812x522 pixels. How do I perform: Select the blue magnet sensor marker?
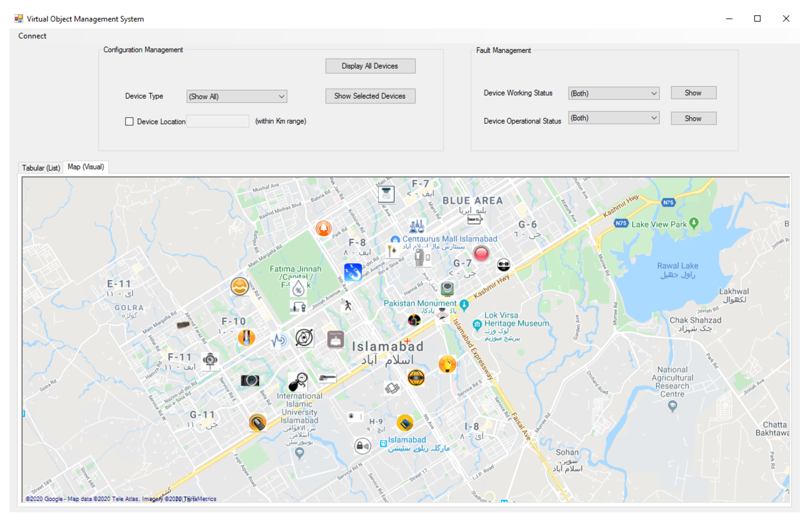click(353, 272)
